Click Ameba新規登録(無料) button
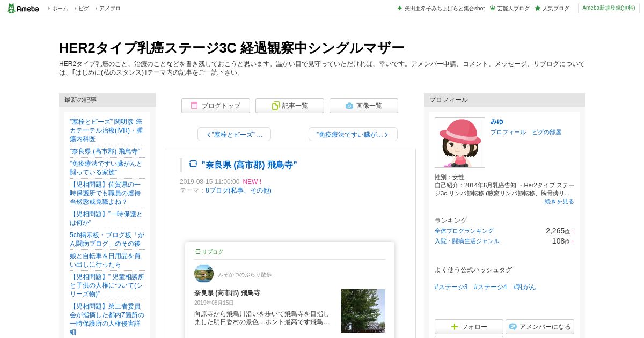Image resolution: width=644 pixels, height=338 pixels. (x=609, y=8)
